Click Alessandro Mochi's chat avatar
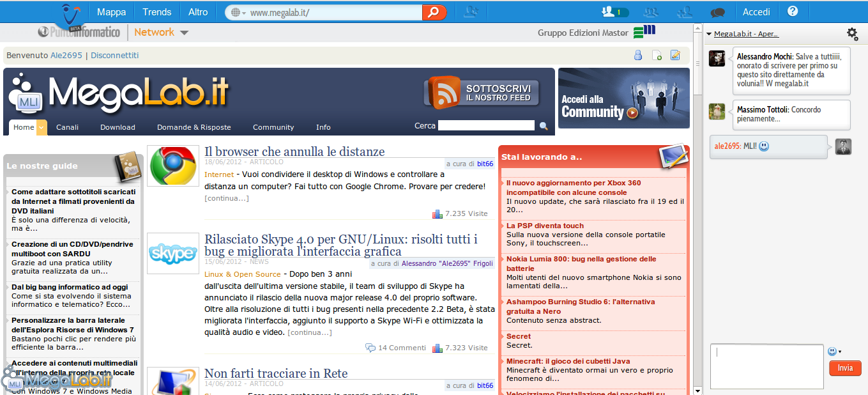The height and width of the screenshot is (395, 868). (717, 58)
